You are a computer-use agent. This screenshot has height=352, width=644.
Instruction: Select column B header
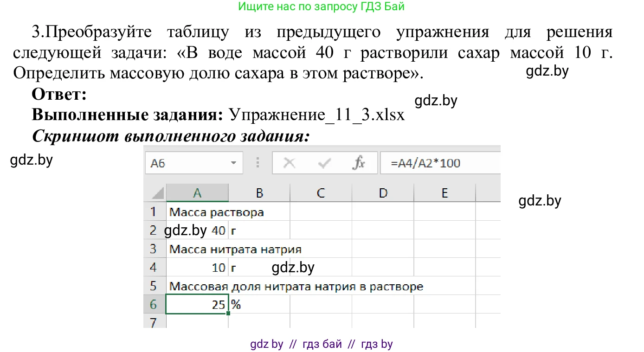pyautogui.click(x=259, y=193)
